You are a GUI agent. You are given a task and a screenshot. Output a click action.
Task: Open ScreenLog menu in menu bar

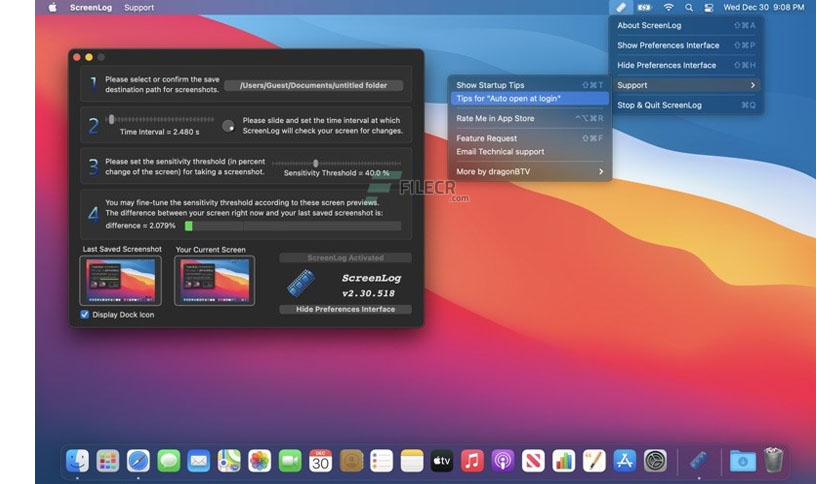coord(91,7)
